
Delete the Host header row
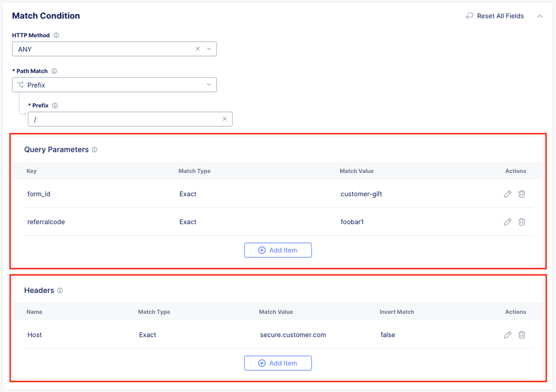tap(521, 335)
